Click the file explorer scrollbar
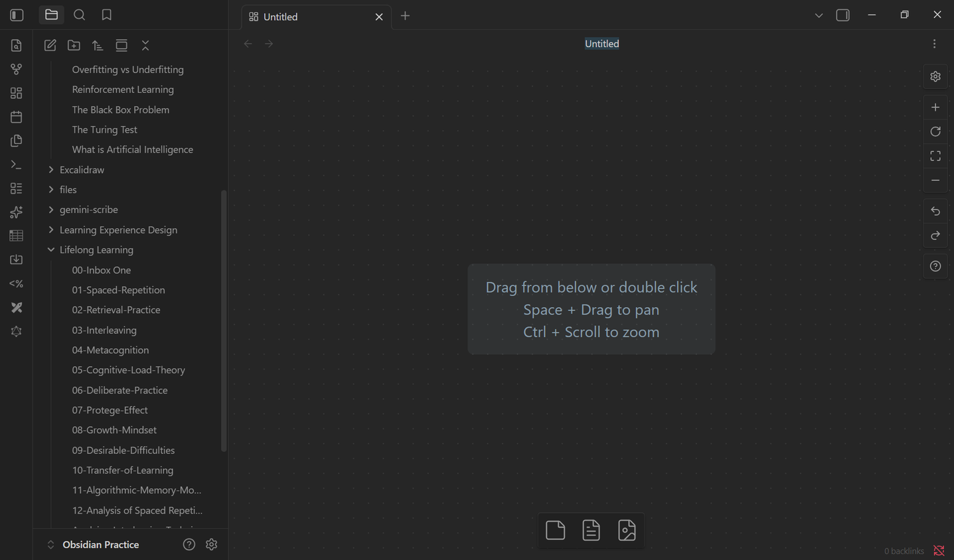Viewport: 954px width, 560px height. (224, 321)
